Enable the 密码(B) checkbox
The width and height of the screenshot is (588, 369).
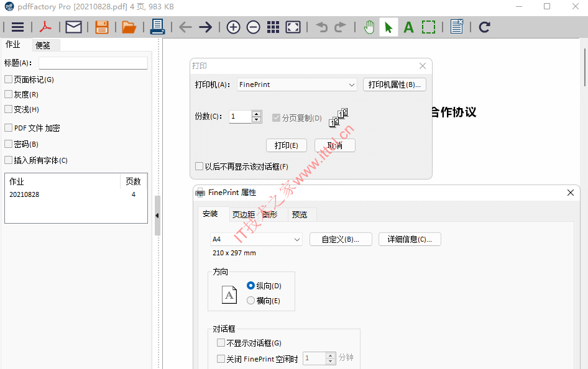pyautogui.click(x=8, y=144)
